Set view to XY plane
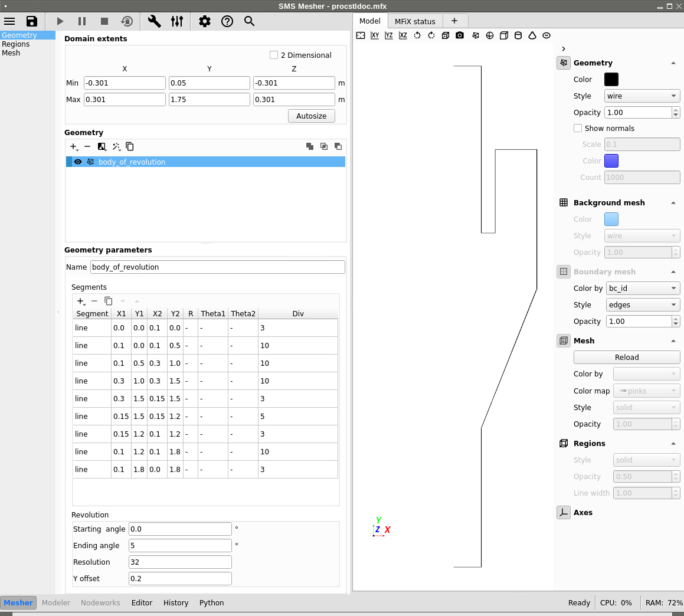 click(375, 35)
